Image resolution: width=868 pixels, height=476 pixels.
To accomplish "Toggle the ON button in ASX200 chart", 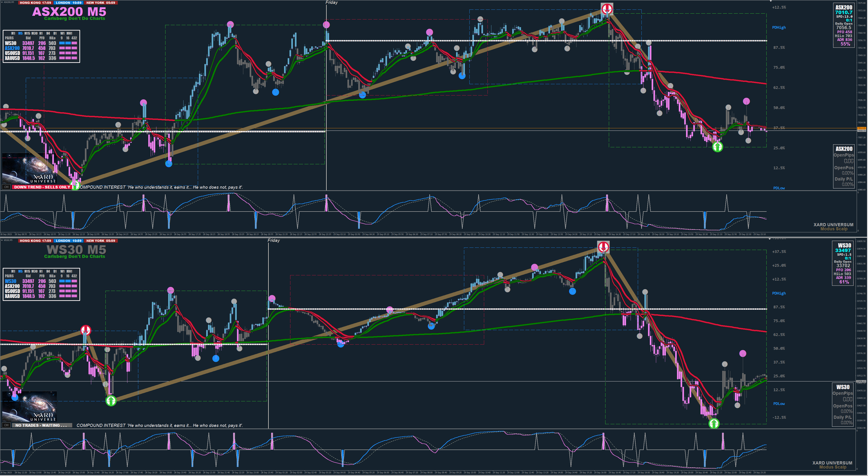I will click(x=6, y=187).
